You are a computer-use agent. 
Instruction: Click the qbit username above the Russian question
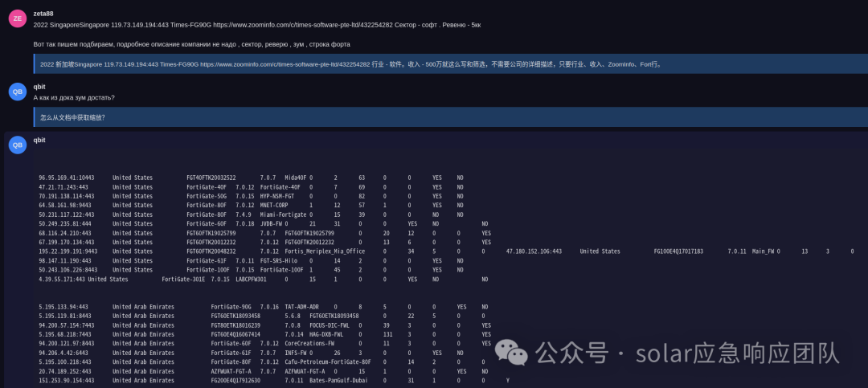click(39, 87)
